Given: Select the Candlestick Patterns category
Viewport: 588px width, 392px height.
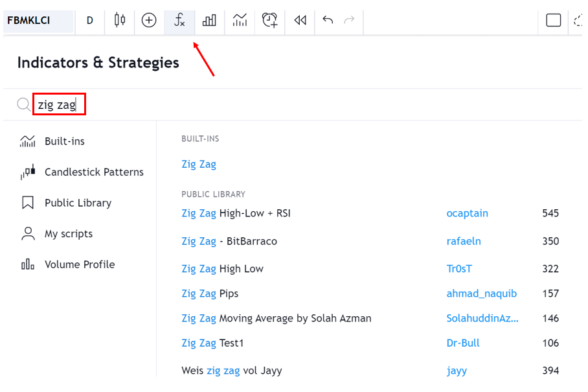Looking at the screenshot, I should tap(94, 172).
